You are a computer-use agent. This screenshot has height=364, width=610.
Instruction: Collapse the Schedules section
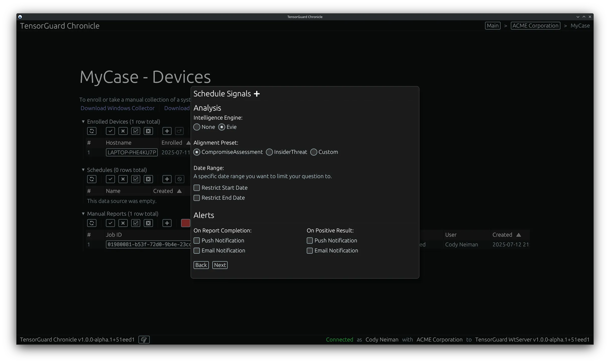(83, 170)
